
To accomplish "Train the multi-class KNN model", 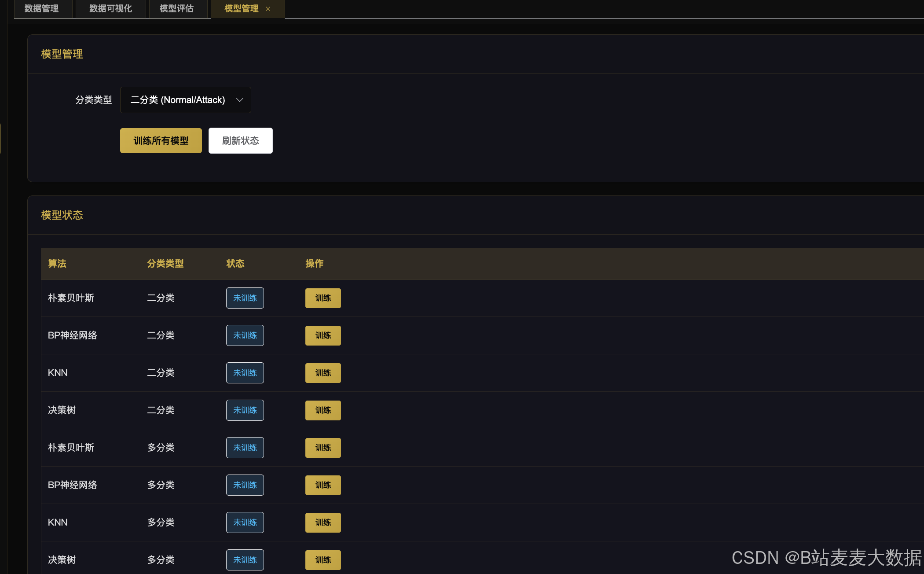I will pos(323,522).
